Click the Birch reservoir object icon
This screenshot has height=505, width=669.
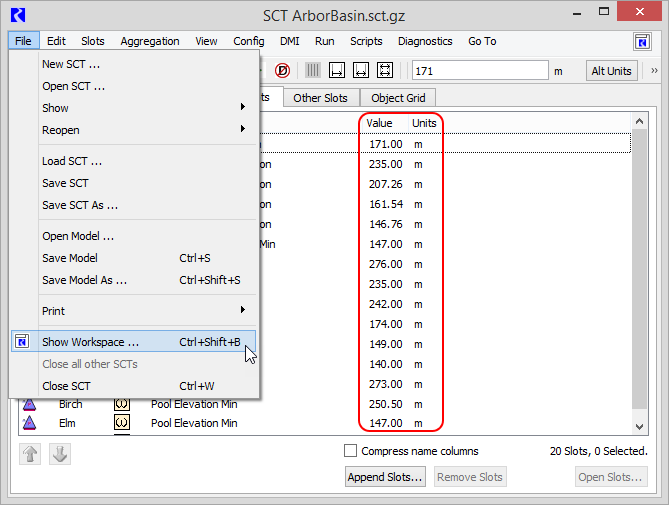[29, 404]
